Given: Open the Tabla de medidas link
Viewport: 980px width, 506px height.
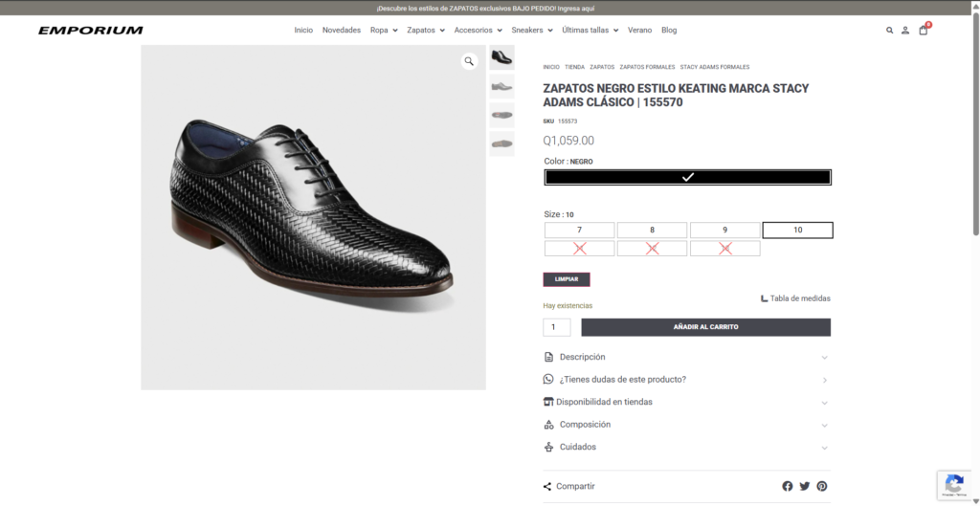Looking at the screenshot, I should (795, 298).
